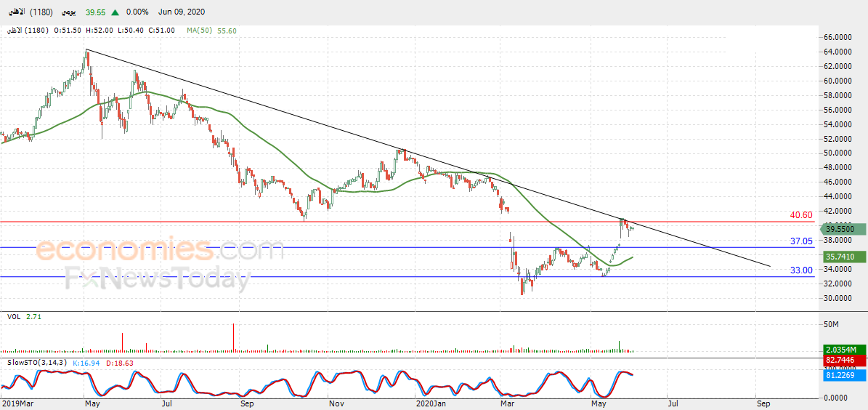Click the 37.05 blue support level label
This screenshot has height=410, width=868.
coord(802,241)
